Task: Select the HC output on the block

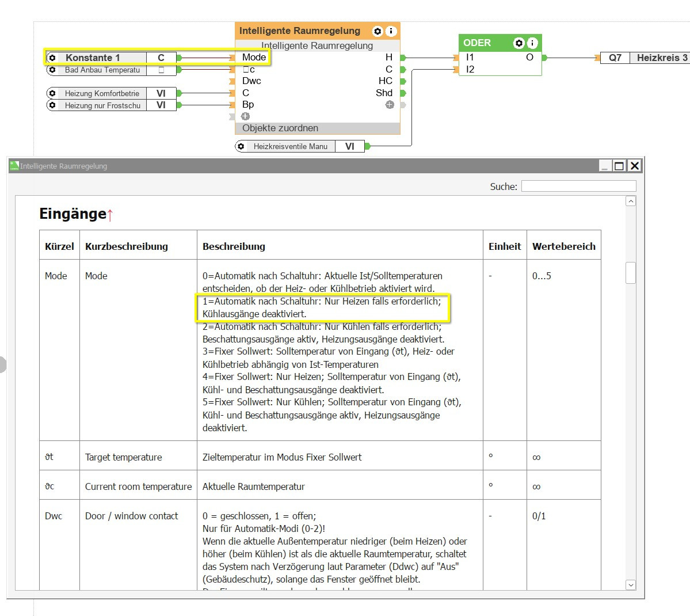Action: [x=386, y=81]
